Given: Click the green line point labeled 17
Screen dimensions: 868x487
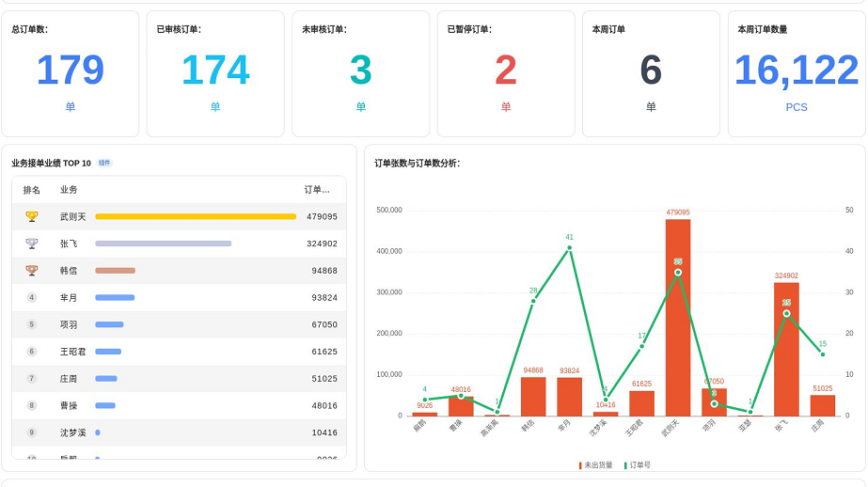Looking at the screenshot, I should [x=641, y=346].
